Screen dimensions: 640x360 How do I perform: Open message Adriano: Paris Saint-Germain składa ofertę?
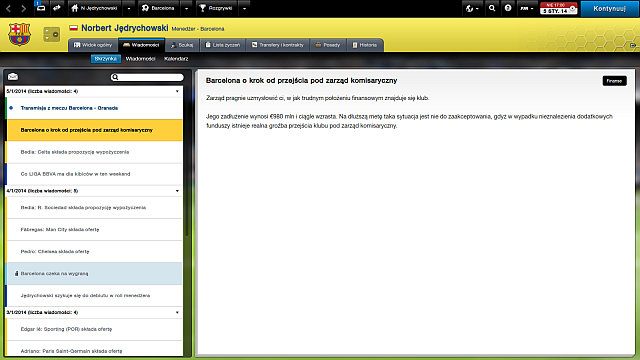(93, 350)
